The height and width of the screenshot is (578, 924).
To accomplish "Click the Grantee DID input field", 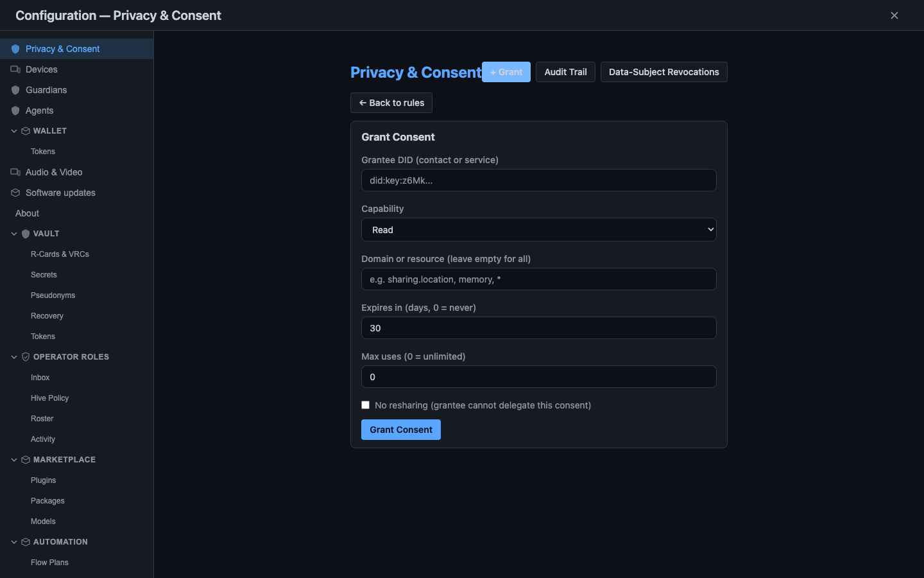I will 539,180.
